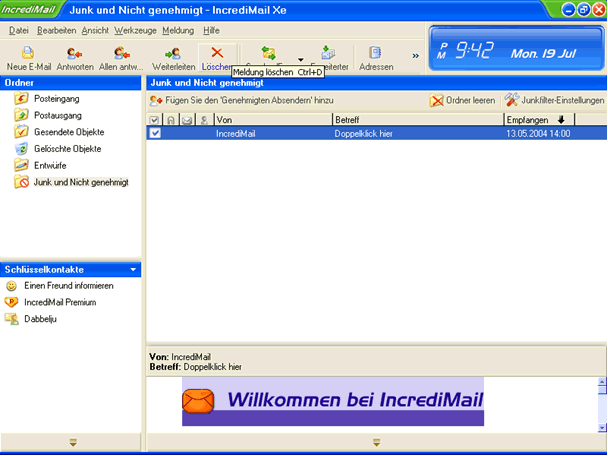Click IncrediMail sender in the message row
This screenshot has width=608, height=456.
(235, 134)
